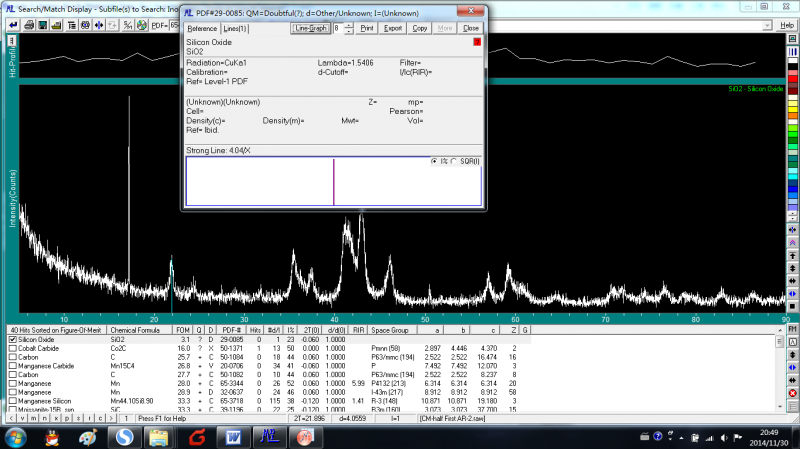
Task: Switch to the Lines(1) tab
Action: pos(236,28)
